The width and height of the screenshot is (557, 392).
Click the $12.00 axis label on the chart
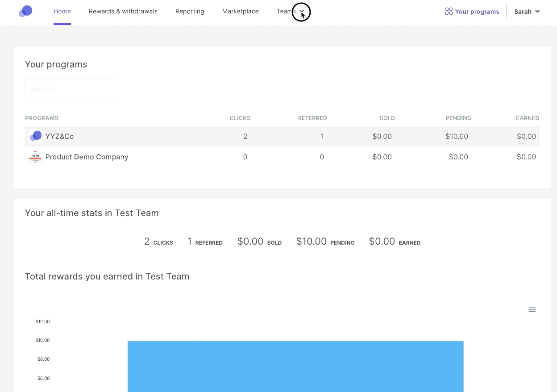tap(42, 321)
